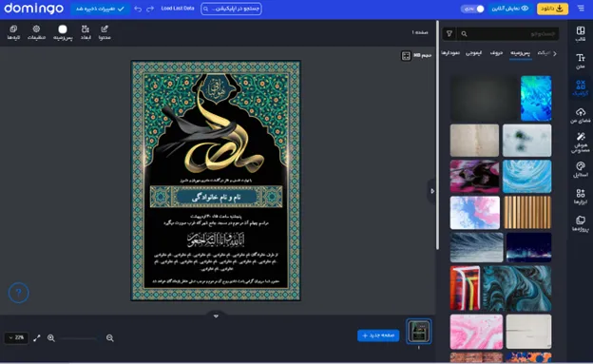
Task: Click the undo arrow
Action: pyautogui.click(x=138, y=9)
